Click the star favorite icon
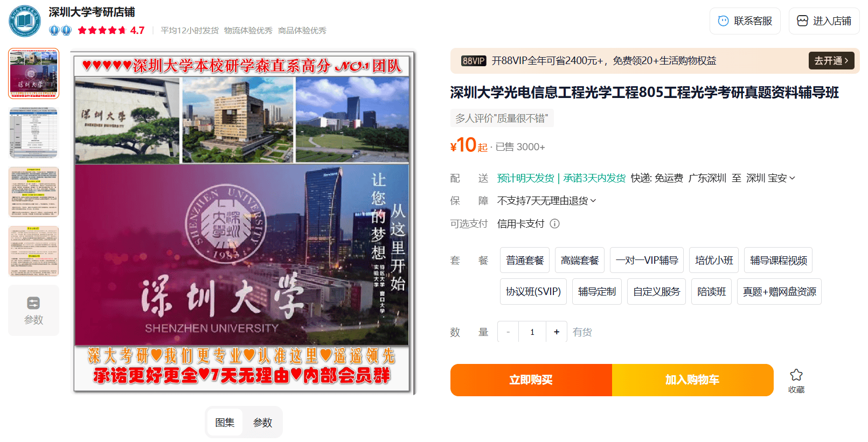 tap(796, 375)
